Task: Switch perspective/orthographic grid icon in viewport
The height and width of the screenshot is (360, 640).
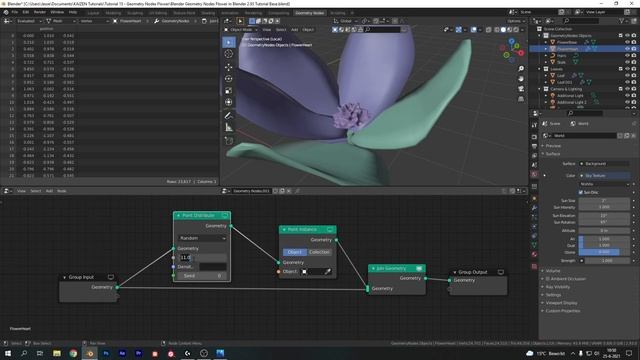Action: 521,99
